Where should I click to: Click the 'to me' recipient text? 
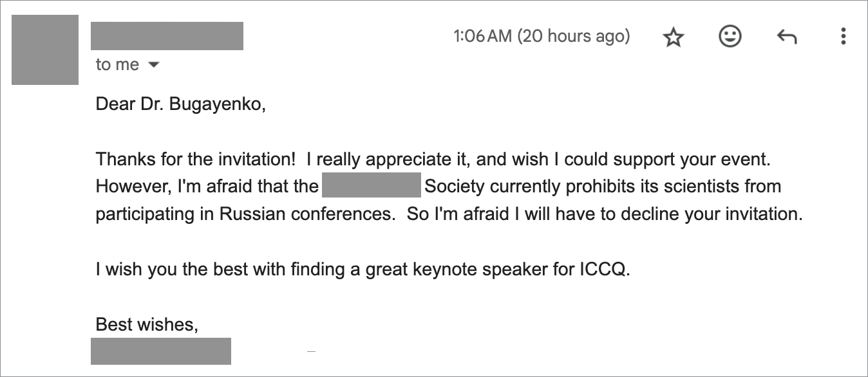(117, 64)
